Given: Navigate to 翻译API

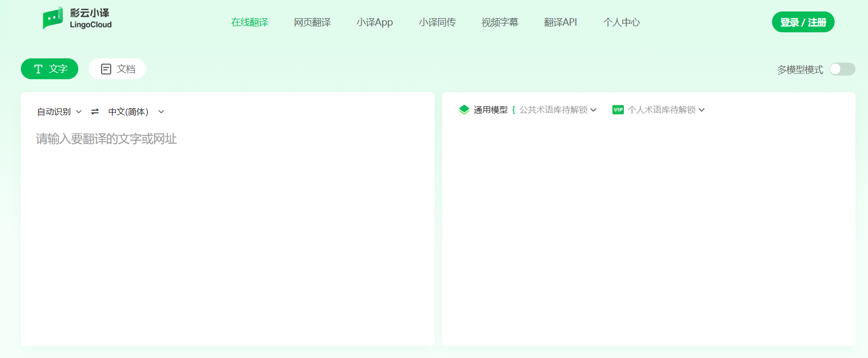Looking at the screenshot, I should click(560, 22).
